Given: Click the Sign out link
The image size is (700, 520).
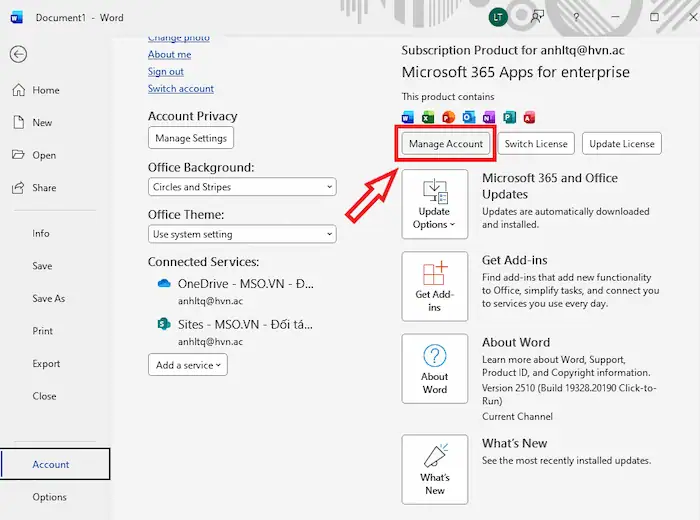Looking at the screenshot, I should pos(166,72).
